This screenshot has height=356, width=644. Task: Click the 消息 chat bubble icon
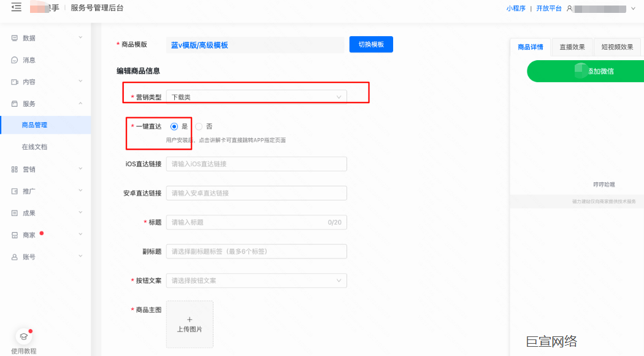coord(14,60)
